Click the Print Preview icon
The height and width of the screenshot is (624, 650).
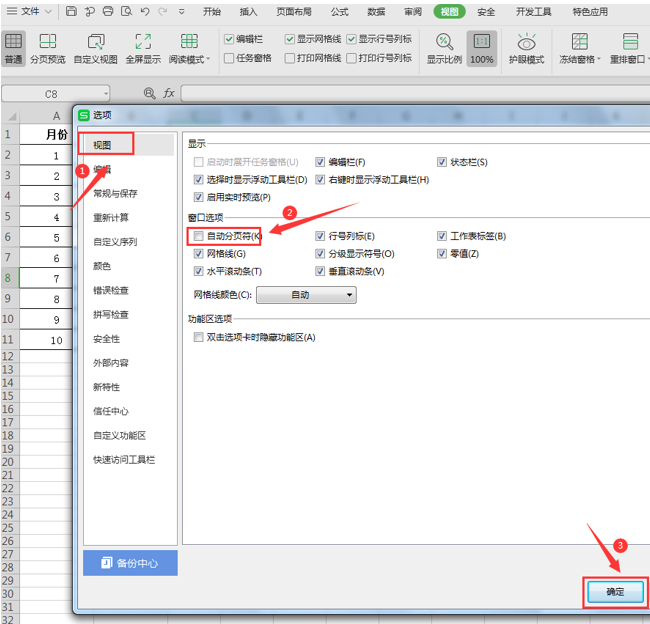coord(126,12)
